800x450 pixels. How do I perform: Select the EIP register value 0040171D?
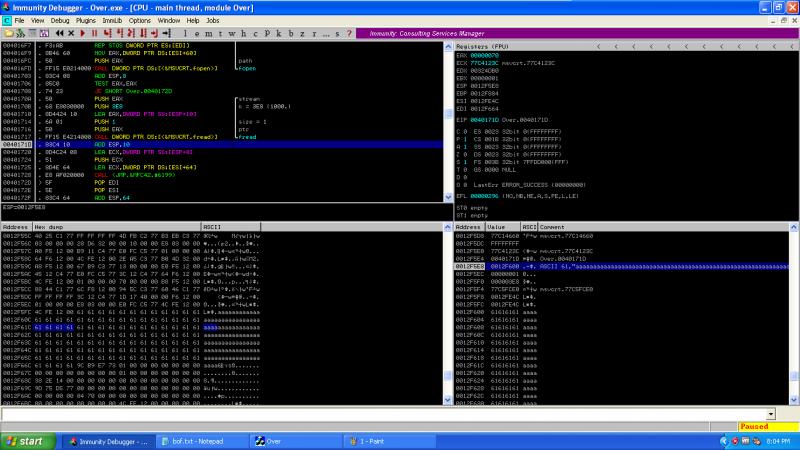[483, 120]
